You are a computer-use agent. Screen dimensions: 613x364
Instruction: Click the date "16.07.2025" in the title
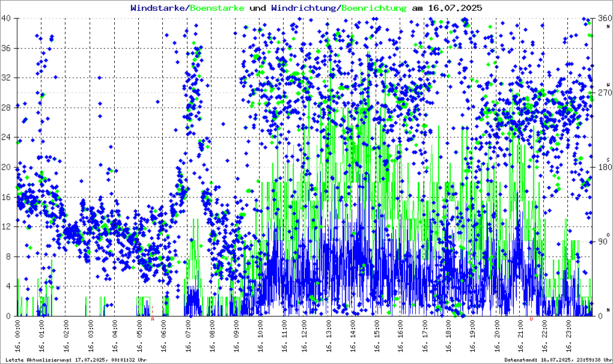pyautogui.click(x=455, y=8)
